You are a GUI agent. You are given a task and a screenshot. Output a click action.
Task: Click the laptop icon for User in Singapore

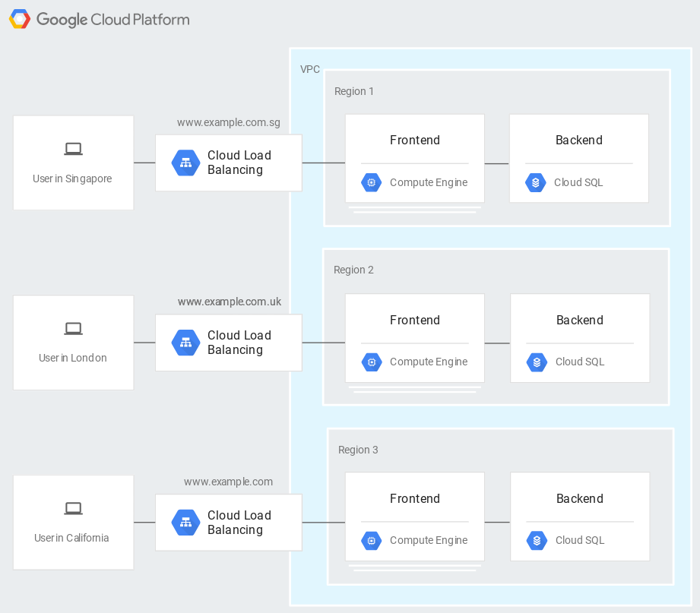(73, 149)
